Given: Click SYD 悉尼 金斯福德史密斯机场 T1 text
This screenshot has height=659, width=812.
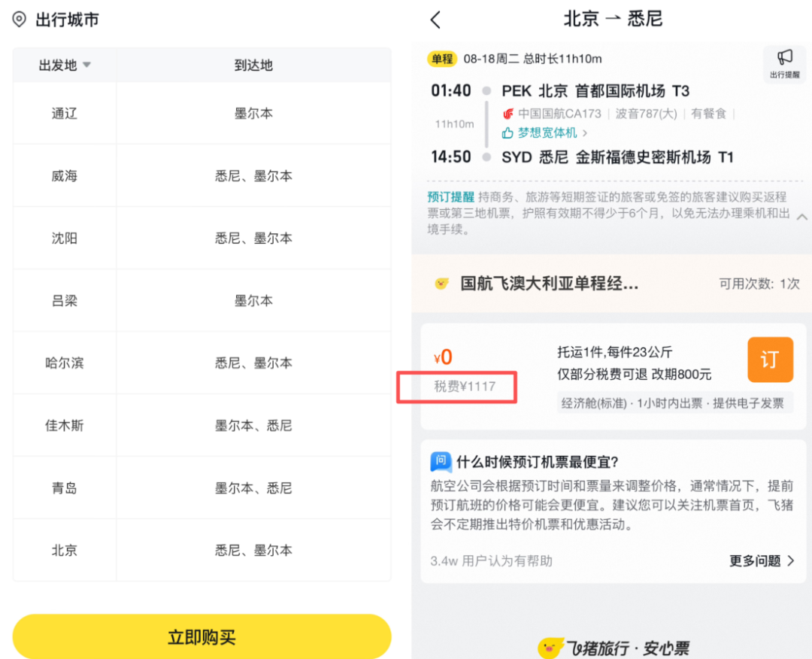Looking at the screenshot, I should 617,157.
